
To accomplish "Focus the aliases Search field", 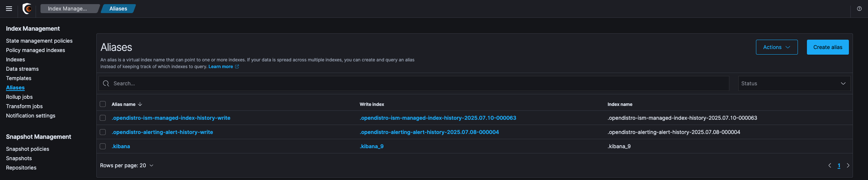I will point(416,83).
